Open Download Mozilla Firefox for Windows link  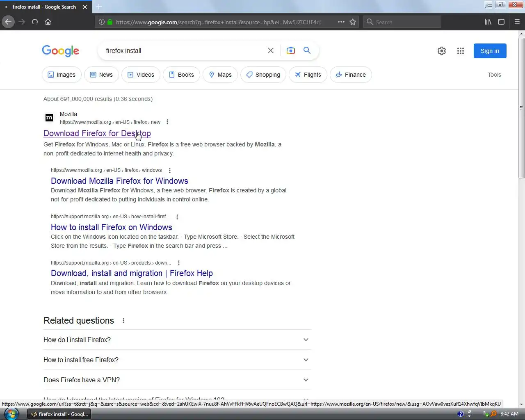[x=119, y=181]
